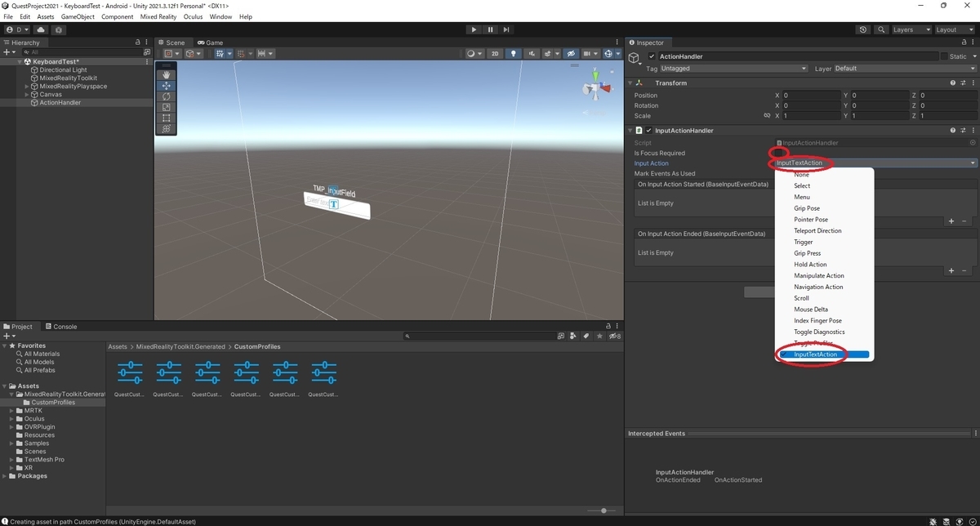
Task: Select the Rotate tool in Scene overlay
Action: (166, 96)
